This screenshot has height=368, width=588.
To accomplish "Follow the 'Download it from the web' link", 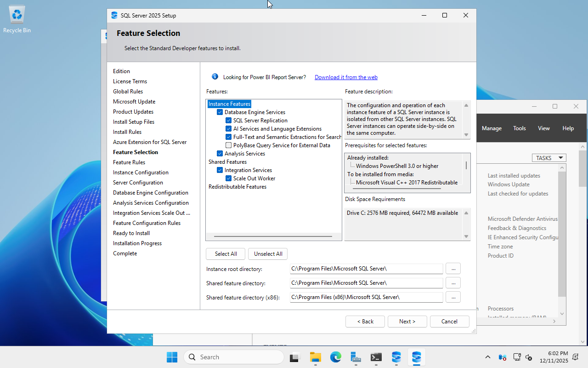I will [346, 77].
